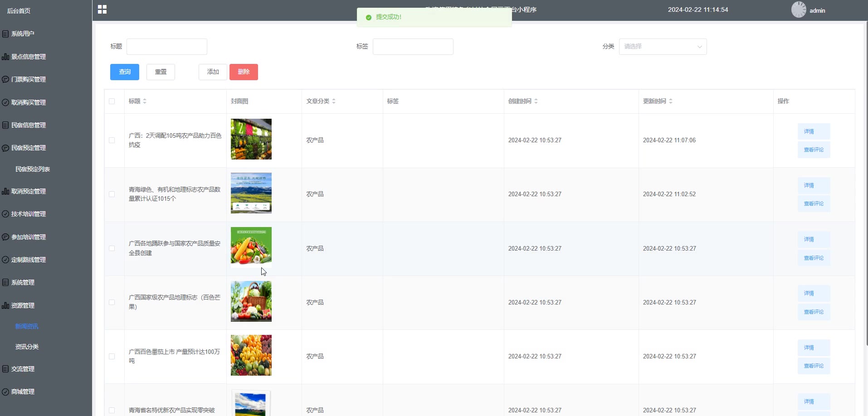Open 资讯分类 under 资源管理
Screen dimensions: 868x416
point(27,347)
